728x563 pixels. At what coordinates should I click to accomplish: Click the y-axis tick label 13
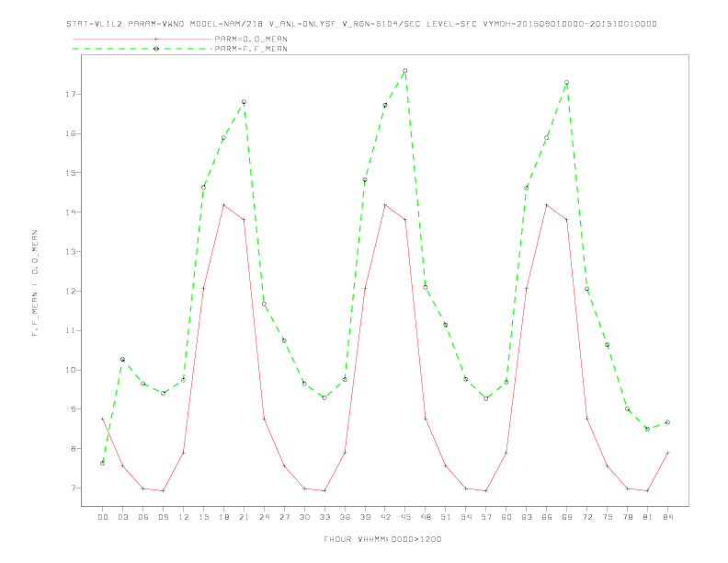(x=71, y=252)
